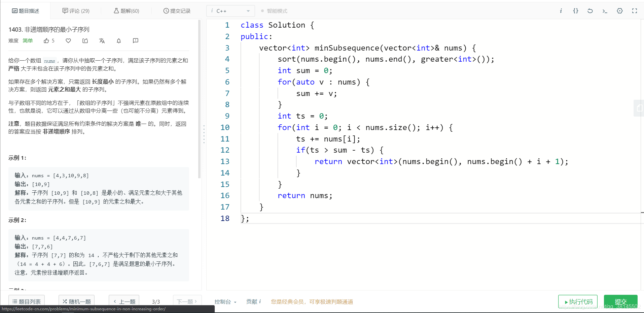The height and width of the screenshot is (313, 644).
Task: Reset code with the restore icon
Action: [x=590, y=11]
